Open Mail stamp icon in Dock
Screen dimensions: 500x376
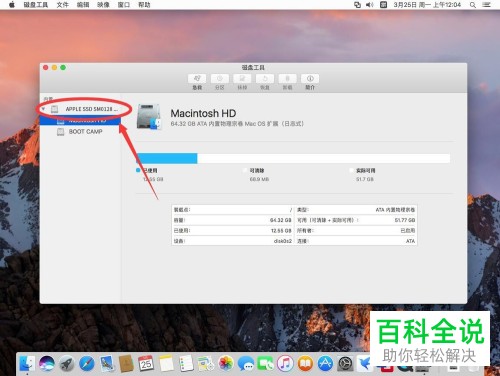[x=107, y=363]
